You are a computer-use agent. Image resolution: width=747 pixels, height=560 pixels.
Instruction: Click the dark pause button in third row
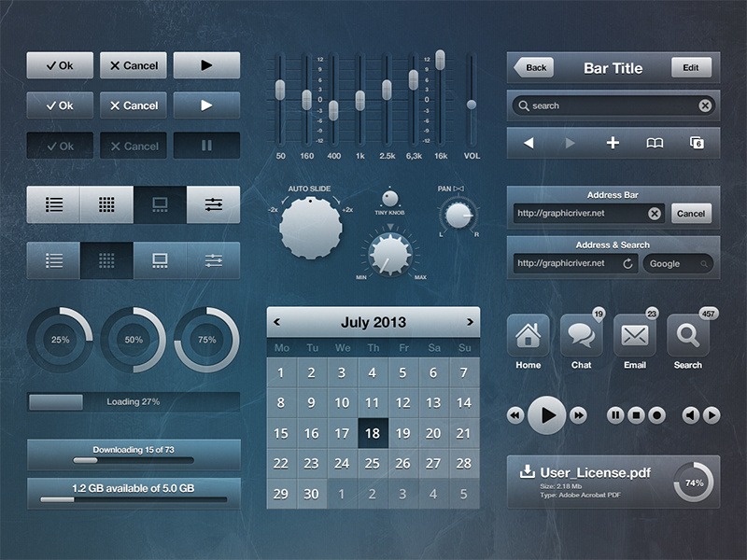(x=206, y=146)
